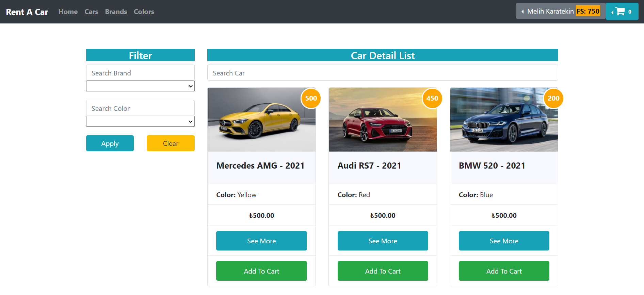Add BMW 520 to cart
Viewport: 644px width, 295px height.
click(x=504, y=271)
